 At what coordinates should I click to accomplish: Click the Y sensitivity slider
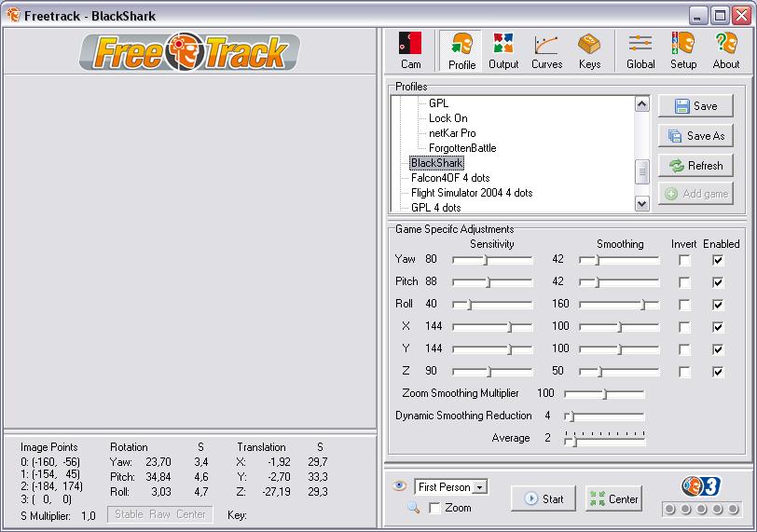pos(492,349)
